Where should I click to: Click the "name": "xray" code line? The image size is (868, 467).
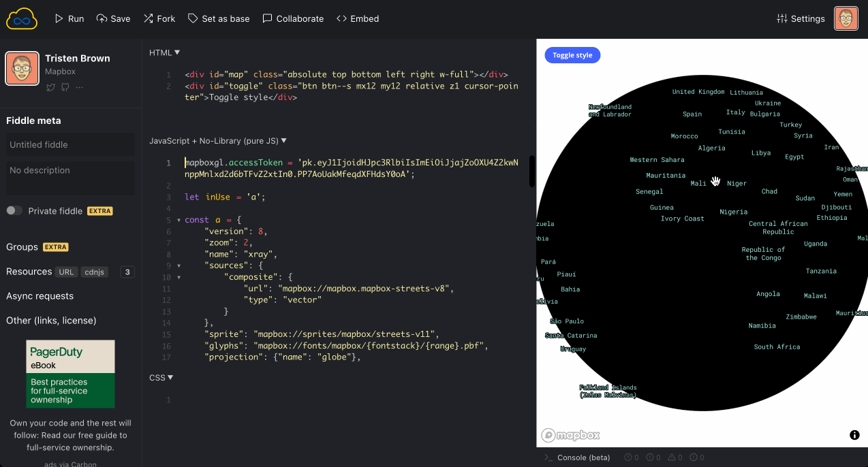(241, 254)
